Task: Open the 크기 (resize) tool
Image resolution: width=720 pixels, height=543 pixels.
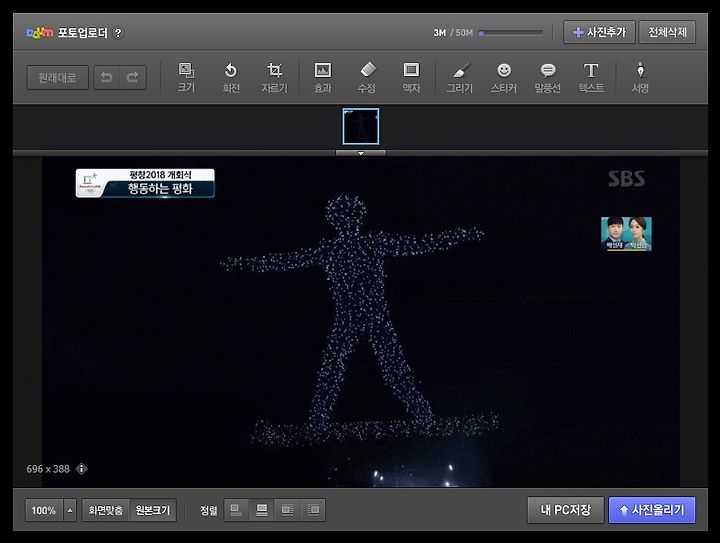Action: pos(186,78)
